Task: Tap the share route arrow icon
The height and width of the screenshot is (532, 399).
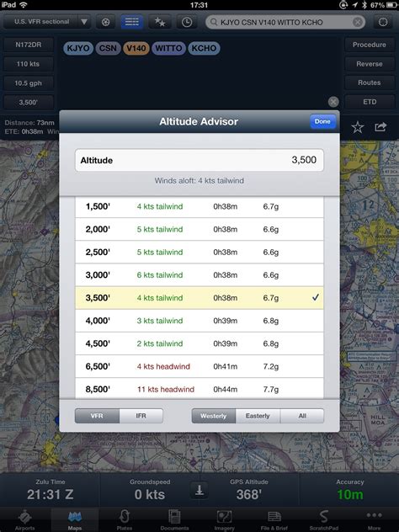Action: (x=380, y=127)
